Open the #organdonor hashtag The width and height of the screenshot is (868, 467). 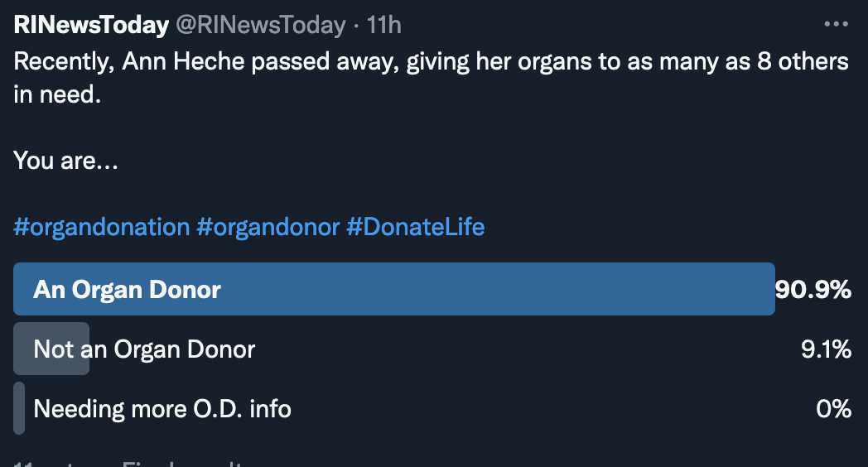click(x=268, y=227)
